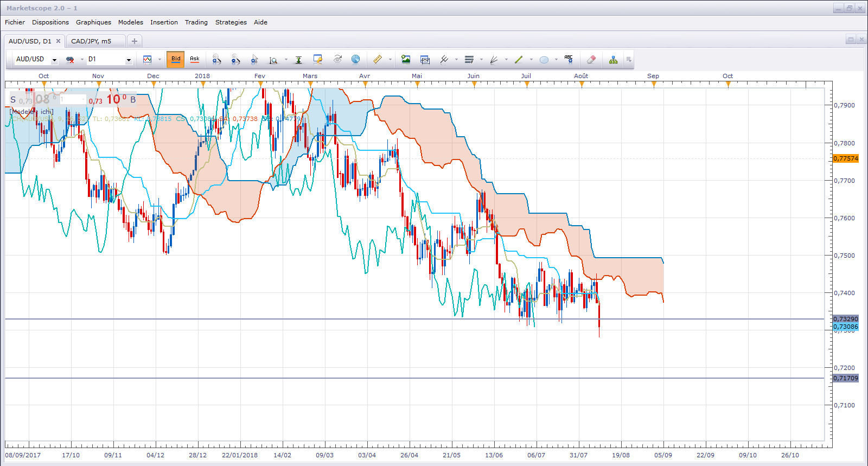Select the green trend line tool
The height and width of the screenshot is (466, 868).
[519, 60]
